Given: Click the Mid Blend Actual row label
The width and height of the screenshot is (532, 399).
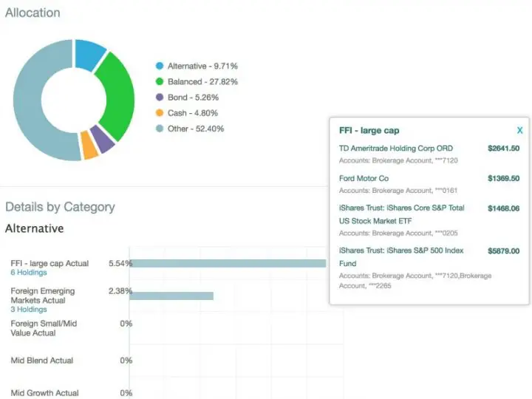Looking at the screenshot, I should (x=41, y=361).
